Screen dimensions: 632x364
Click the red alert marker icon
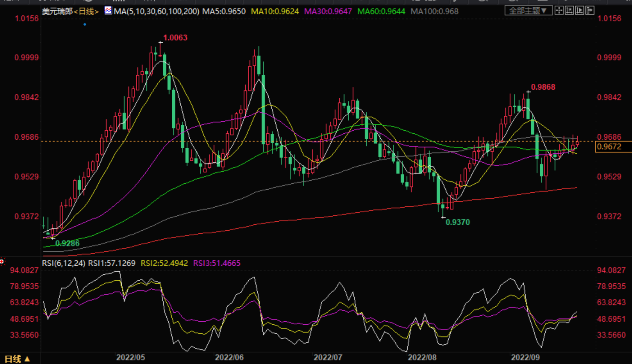tap(2, 261)
